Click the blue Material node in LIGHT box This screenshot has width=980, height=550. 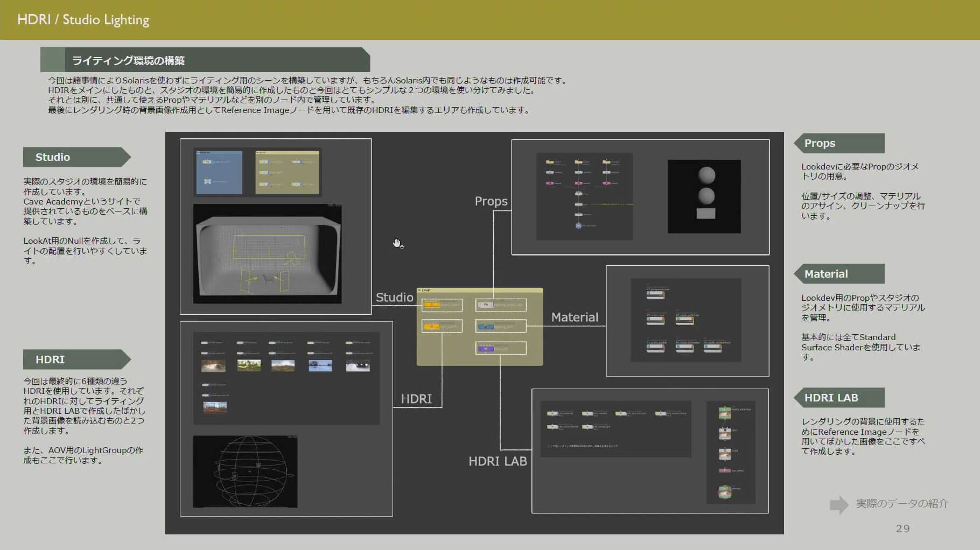[486, 326]
